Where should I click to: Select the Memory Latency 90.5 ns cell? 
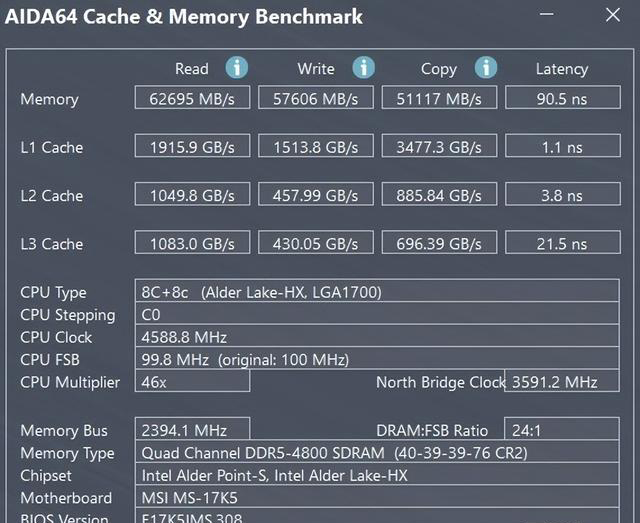[x=561, y=99]
